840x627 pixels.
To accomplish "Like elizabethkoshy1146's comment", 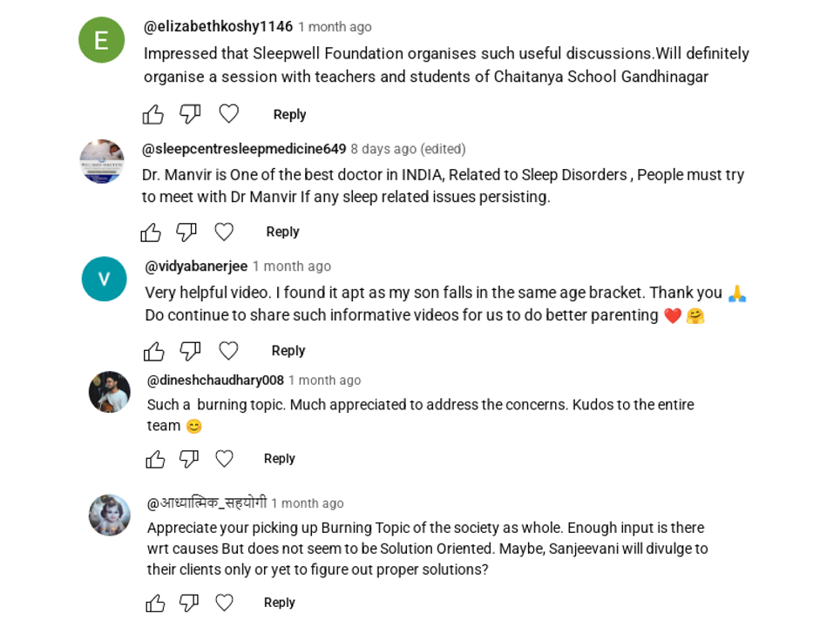I will [153, 114].
